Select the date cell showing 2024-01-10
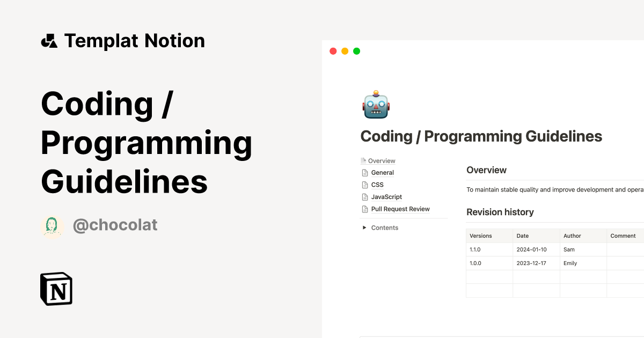644x338 pixels. tap(531, 249)
